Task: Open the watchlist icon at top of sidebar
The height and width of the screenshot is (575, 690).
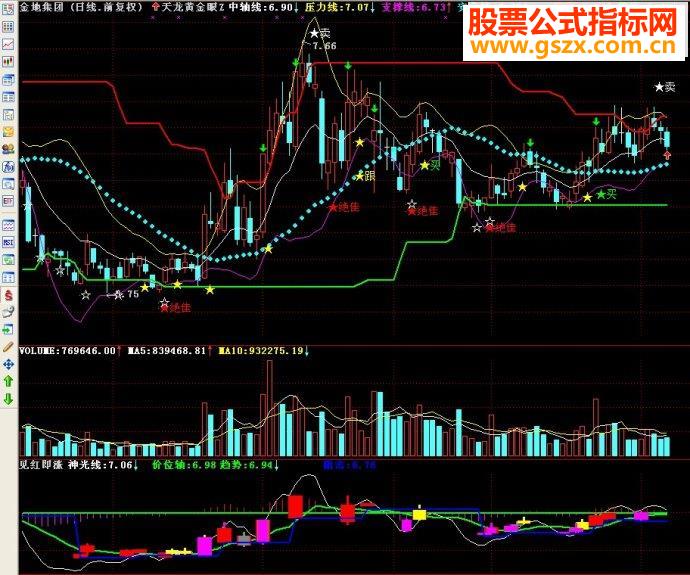Action: pyautogui.click(x=8, y=10)
